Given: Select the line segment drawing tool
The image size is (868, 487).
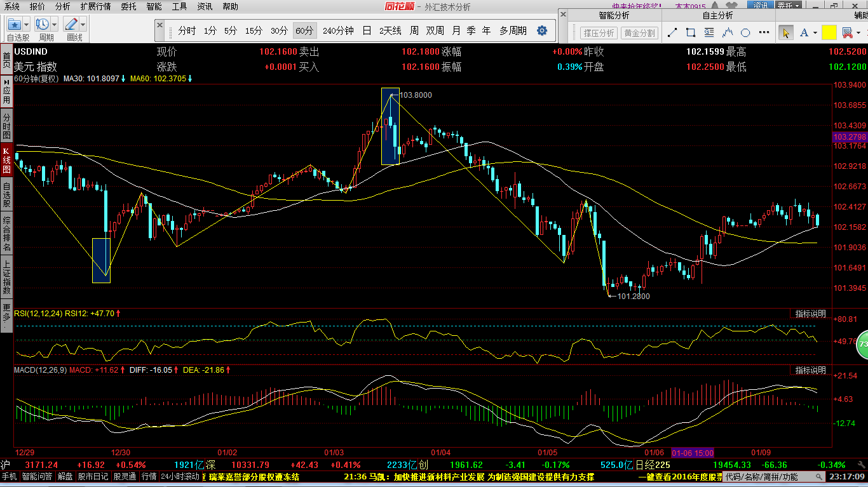Looking at the screenshot, I should pyautogui.click(x=673, y=32).
